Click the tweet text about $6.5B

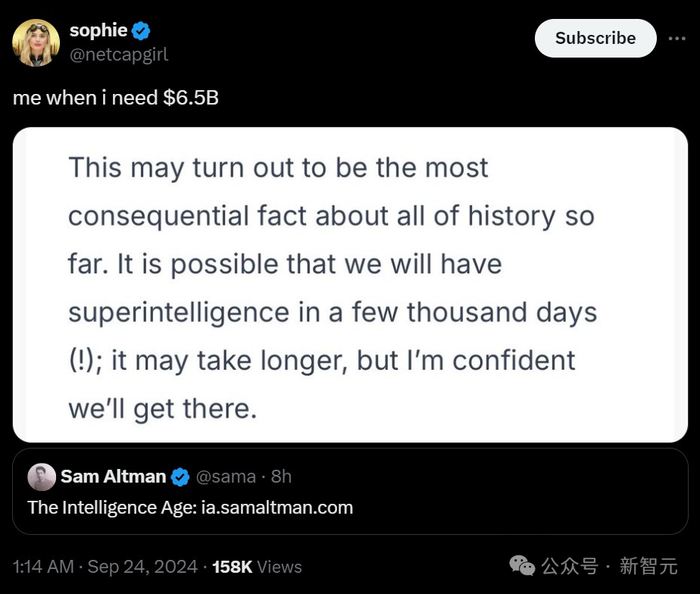click(116, 98)
